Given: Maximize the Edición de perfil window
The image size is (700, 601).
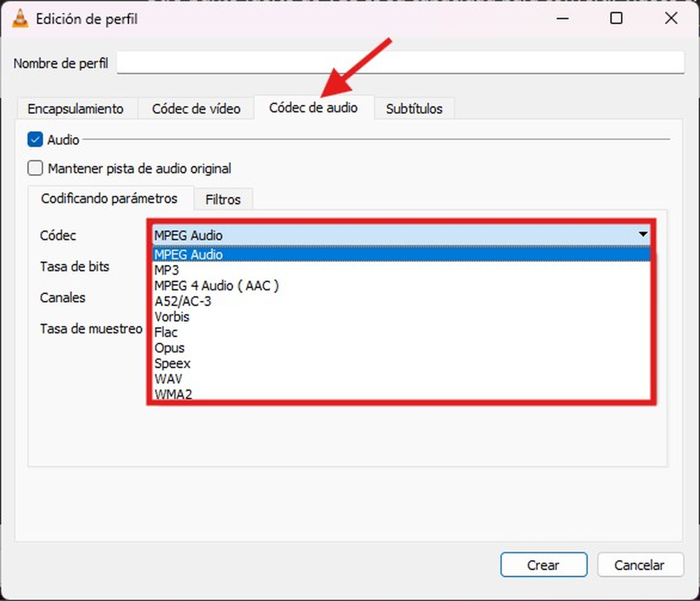Looking at the screenshot, I should (616, 18).
